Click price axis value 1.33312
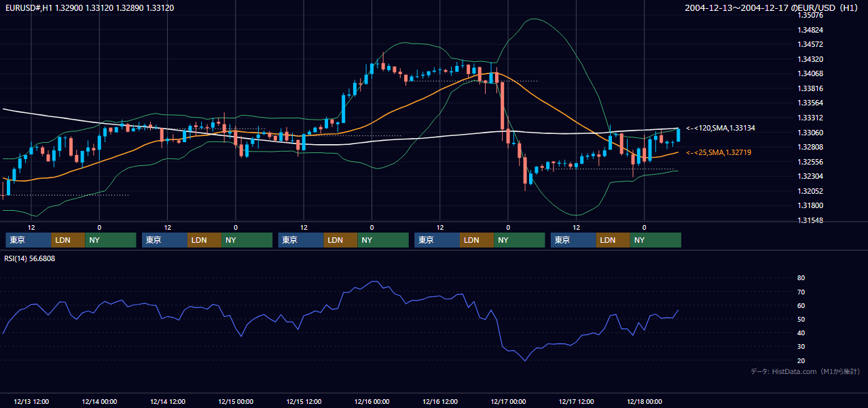This screenshot has height=408, width=868. point(810,118)
